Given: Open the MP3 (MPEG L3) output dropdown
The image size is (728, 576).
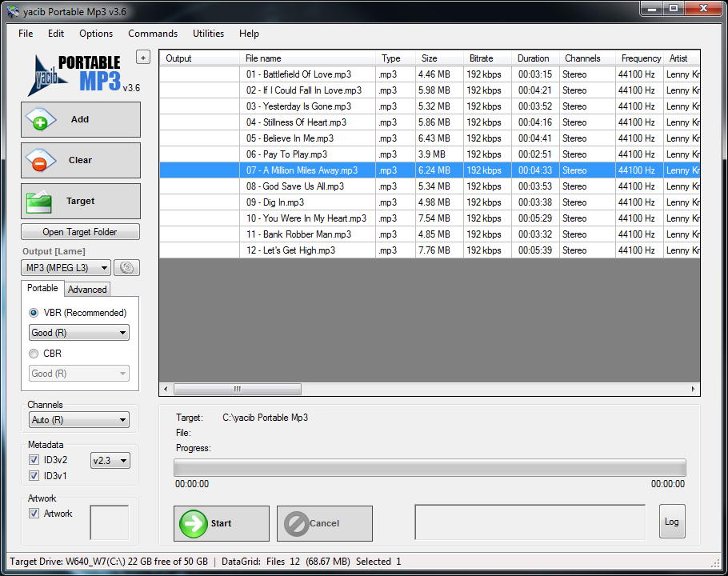Looking at the screenshot, I should point(66,268).
